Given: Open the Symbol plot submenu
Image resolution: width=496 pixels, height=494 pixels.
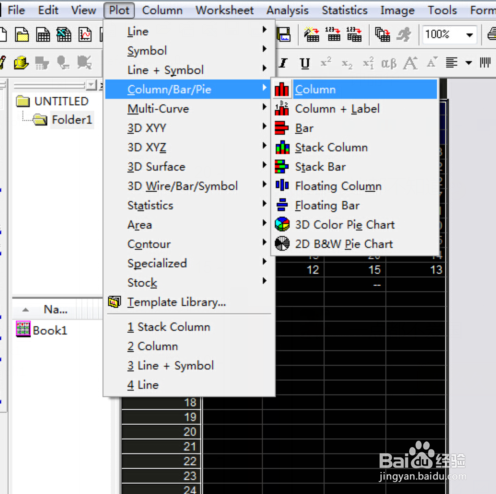Looking at the screenshot, I should pyautogui.click(x=189, y=51).
